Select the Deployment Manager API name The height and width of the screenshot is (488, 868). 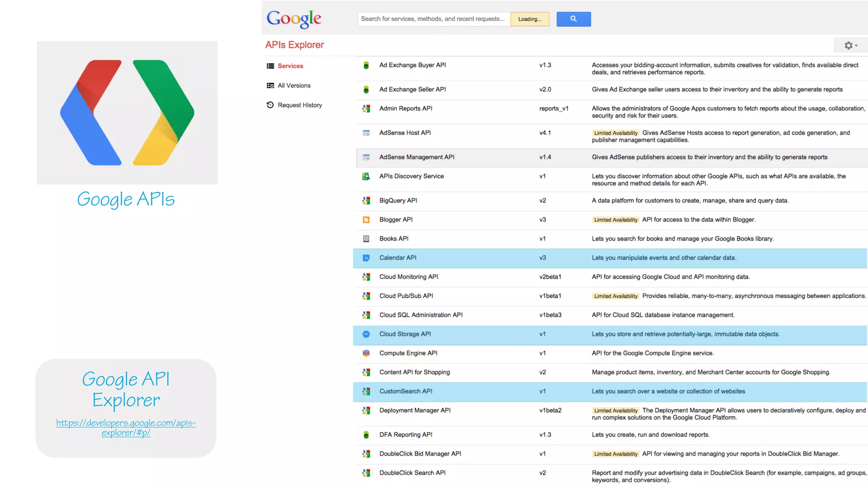click(415, 410)
